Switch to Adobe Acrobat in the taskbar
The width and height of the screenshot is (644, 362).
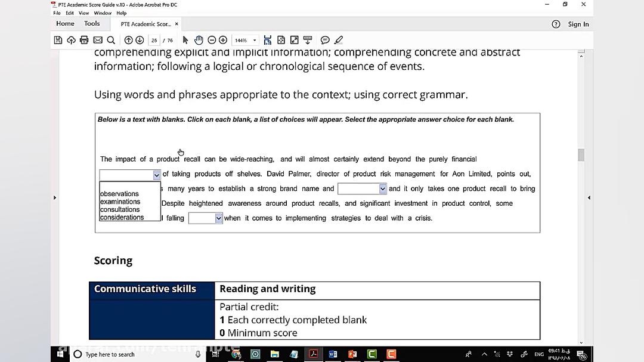[x=314, y=354]
